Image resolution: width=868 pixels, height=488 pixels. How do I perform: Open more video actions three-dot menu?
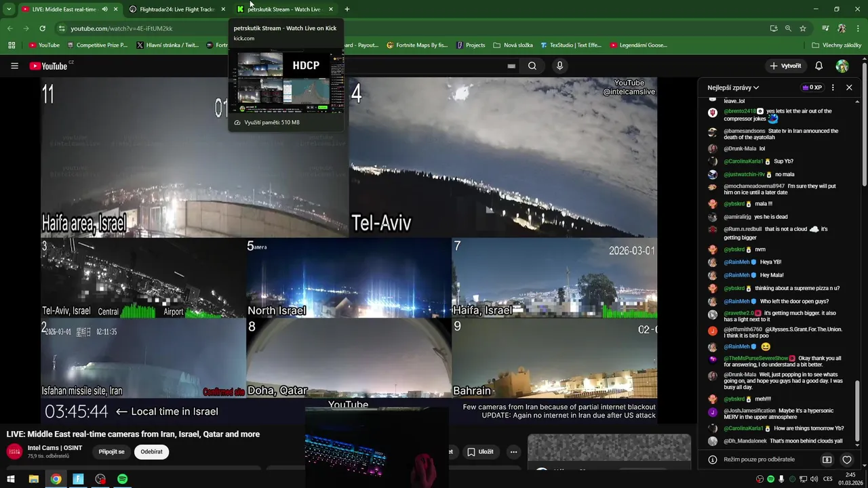tap(513, 451)
